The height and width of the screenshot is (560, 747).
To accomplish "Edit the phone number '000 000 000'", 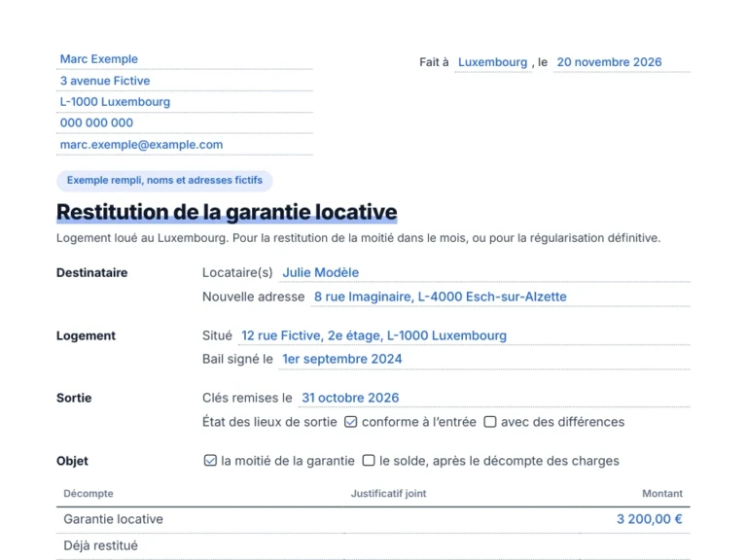I will click(185, 122).
